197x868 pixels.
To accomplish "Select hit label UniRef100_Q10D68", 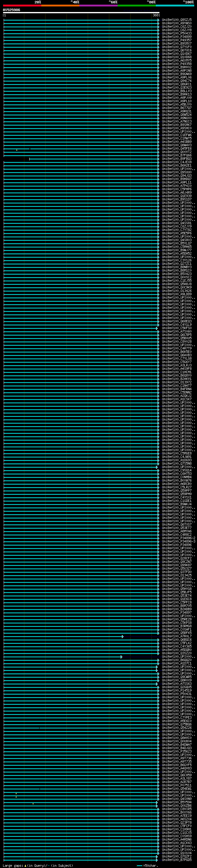I will (177, 57).
